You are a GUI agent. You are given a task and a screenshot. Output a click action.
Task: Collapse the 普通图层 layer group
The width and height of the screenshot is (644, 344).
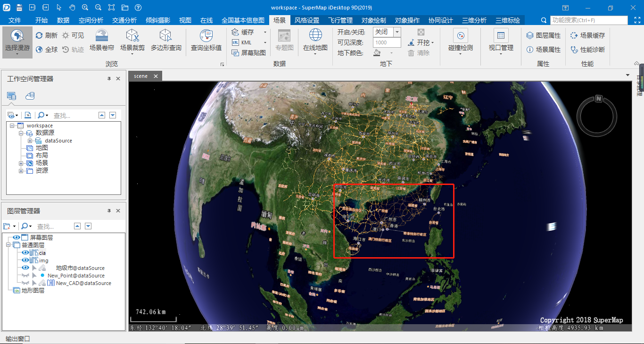(x=8, y=245)
